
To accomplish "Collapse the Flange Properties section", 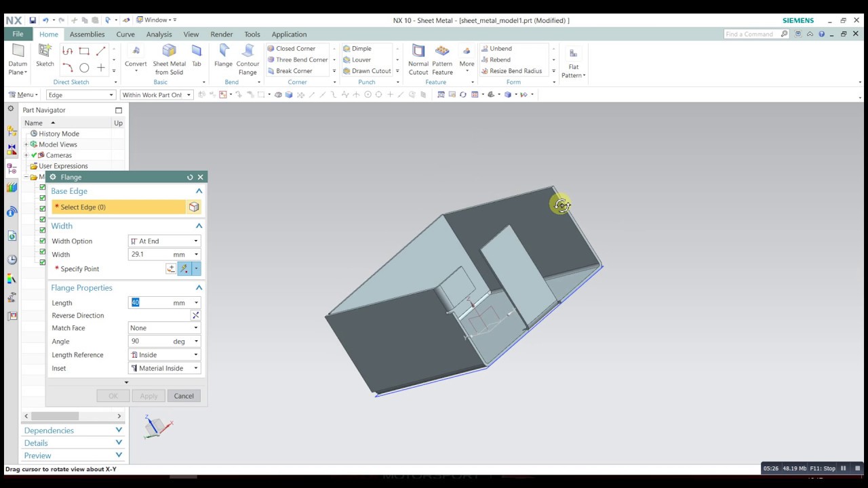I will [199, 288].
